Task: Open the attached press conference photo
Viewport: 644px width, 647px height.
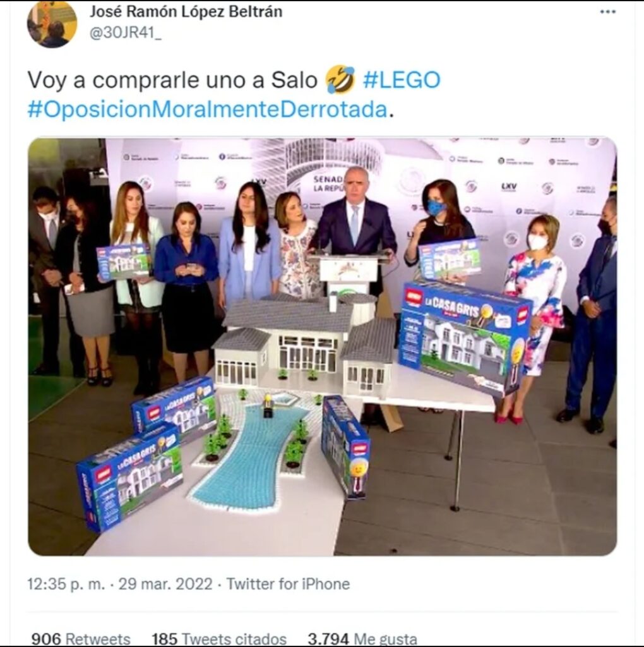Action: (323, 347)
